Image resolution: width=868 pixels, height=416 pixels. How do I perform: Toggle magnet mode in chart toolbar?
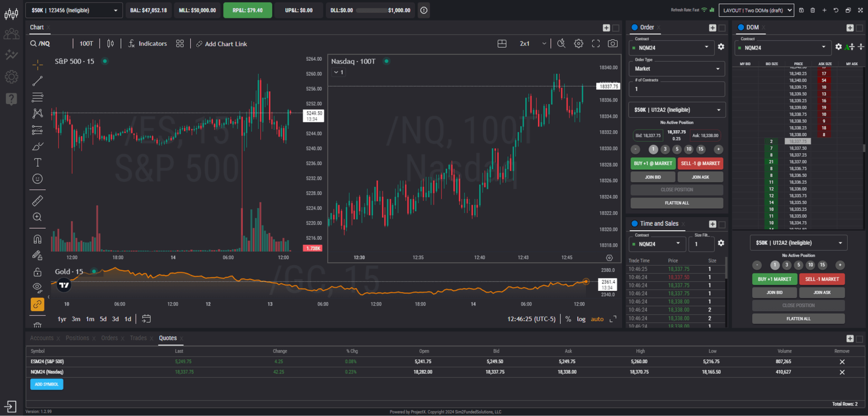(37, 239)
